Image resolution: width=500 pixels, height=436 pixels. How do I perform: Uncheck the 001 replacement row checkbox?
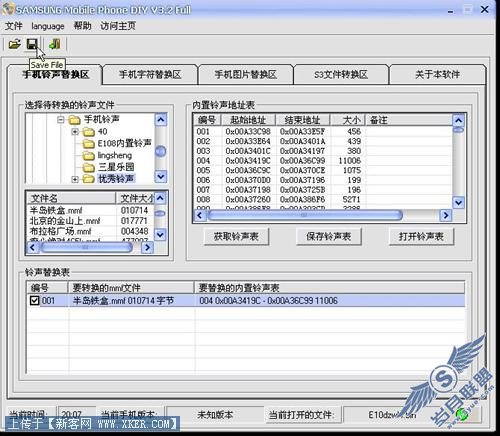(x=34, y=301)
